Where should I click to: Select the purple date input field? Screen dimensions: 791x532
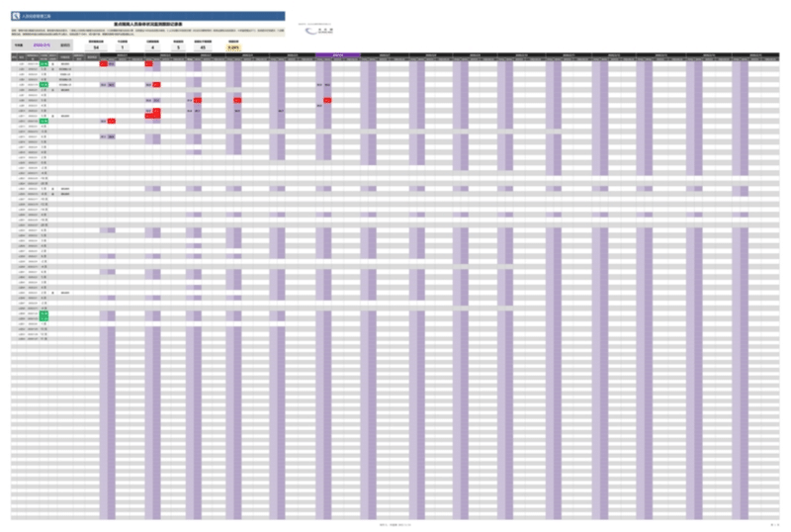[x=42, y=45]
